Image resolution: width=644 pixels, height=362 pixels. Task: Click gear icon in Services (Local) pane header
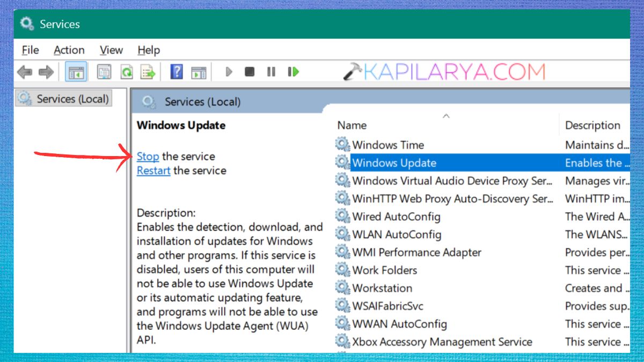pyautogui.click(x=149, y=101)
